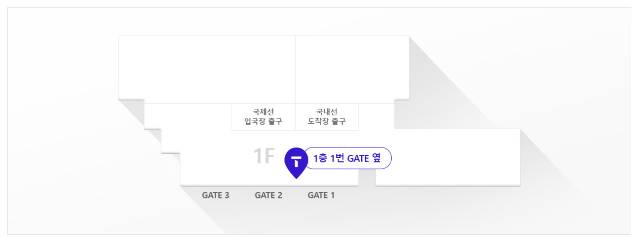Click the separate right wing building block
Image resolution: width=644 pixels, height=252 pixels.
click(x=448, y=157)
